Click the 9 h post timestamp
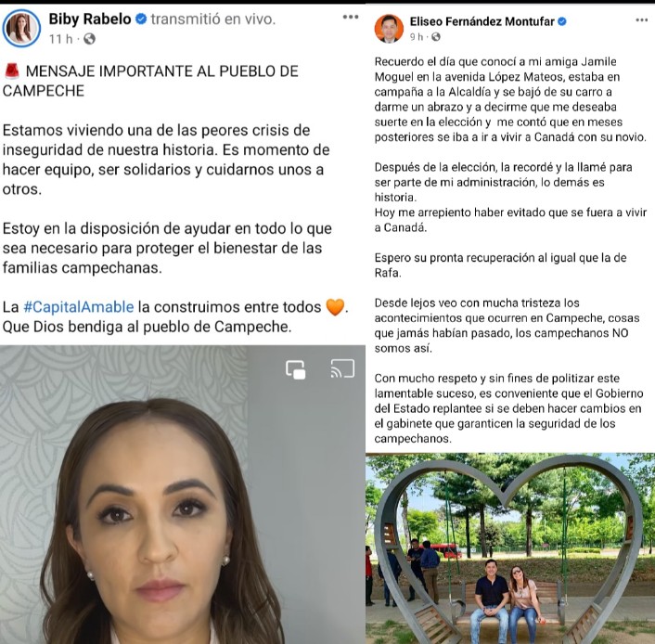The width and height of the screenshot is (655, 644). coord(417,37)
